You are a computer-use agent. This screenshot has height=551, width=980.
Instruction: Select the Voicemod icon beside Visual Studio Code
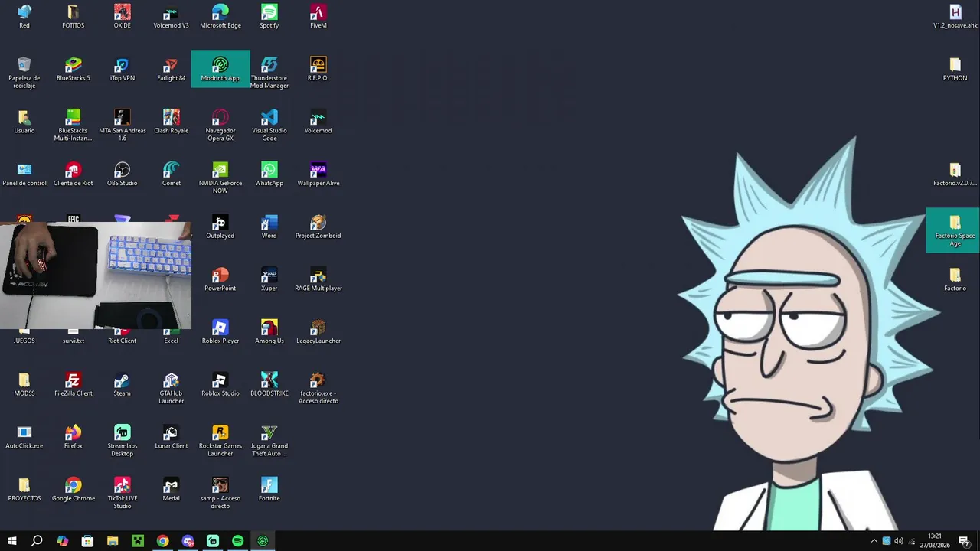point(318,122)
